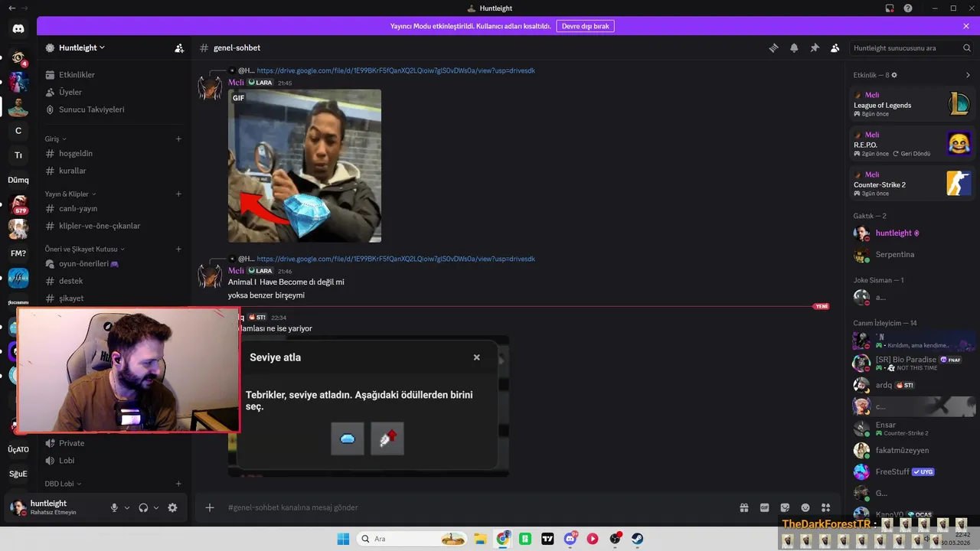Open the apps launcher icon in message bar
980x551 pixels.
pos(826,507)
